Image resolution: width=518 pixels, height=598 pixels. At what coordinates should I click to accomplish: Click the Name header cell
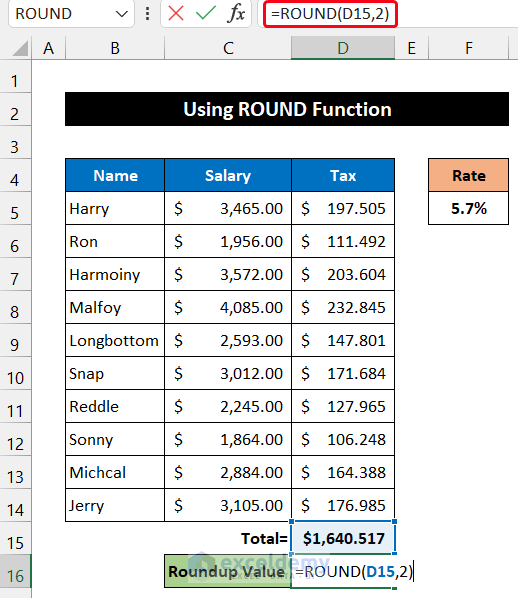point(115,175)
